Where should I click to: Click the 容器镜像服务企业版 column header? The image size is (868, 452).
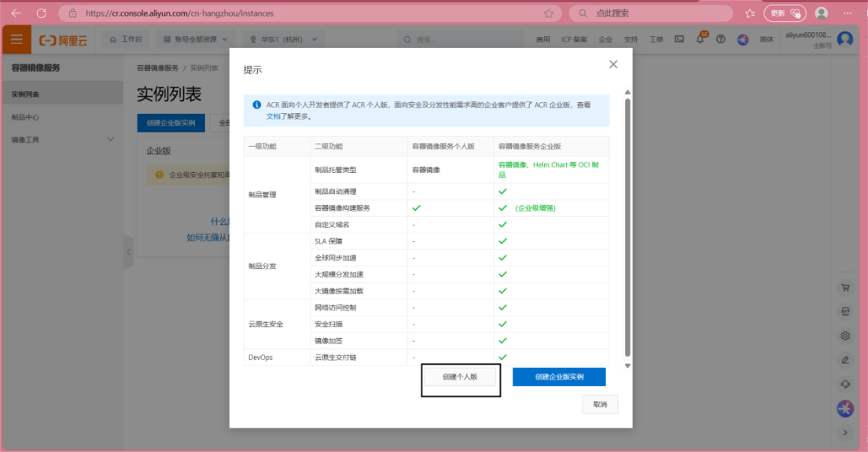pos(551,147)
